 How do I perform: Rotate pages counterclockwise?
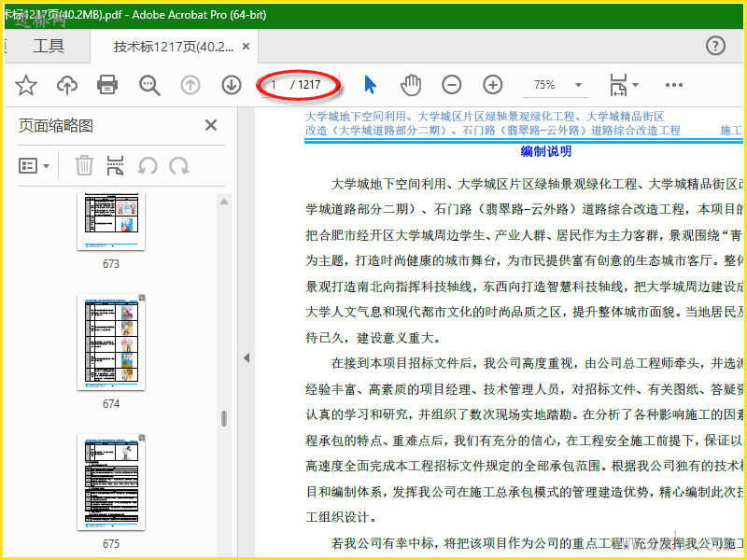tap(148, 166)
